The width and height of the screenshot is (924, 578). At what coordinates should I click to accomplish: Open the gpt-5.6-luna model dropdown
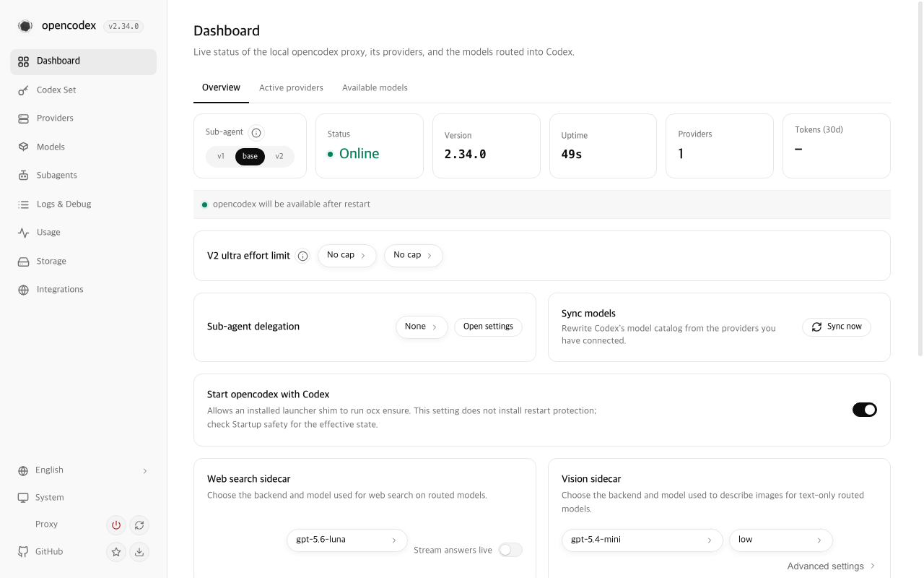347,540
